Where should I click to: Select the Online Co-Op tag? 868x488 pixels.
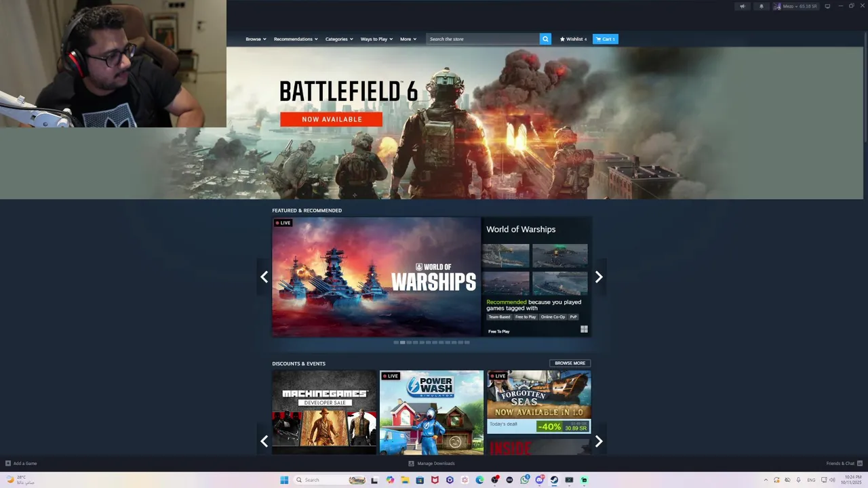click(553, 317)
